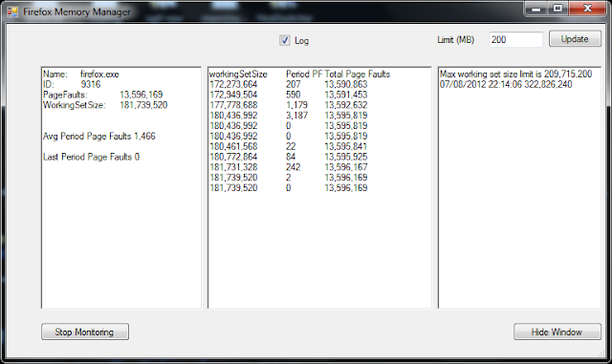Toggle the Log checkbox

[285, 40]
